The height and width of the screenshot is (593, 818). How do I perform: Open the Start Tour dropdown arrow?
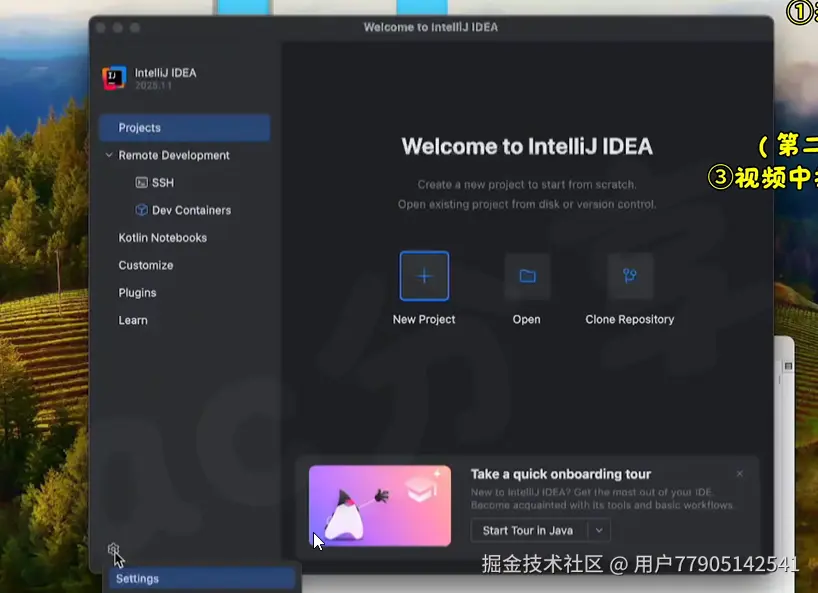tap(599, 530)
